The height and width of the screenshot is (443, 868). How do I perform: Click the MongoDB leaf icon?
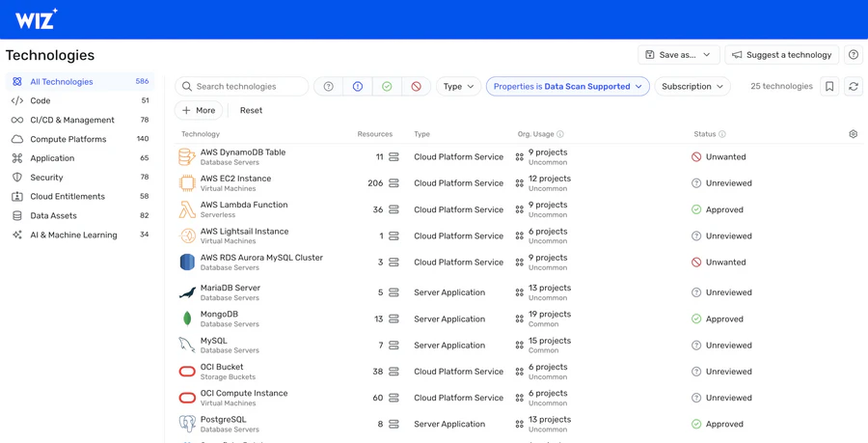[x=187, y=318]
